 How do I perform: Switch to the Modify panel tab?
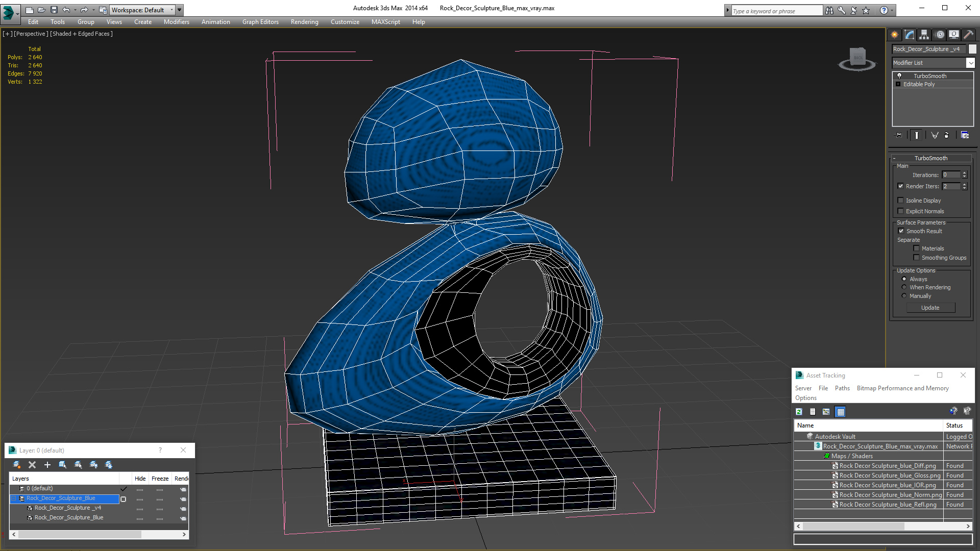[910, 35]
